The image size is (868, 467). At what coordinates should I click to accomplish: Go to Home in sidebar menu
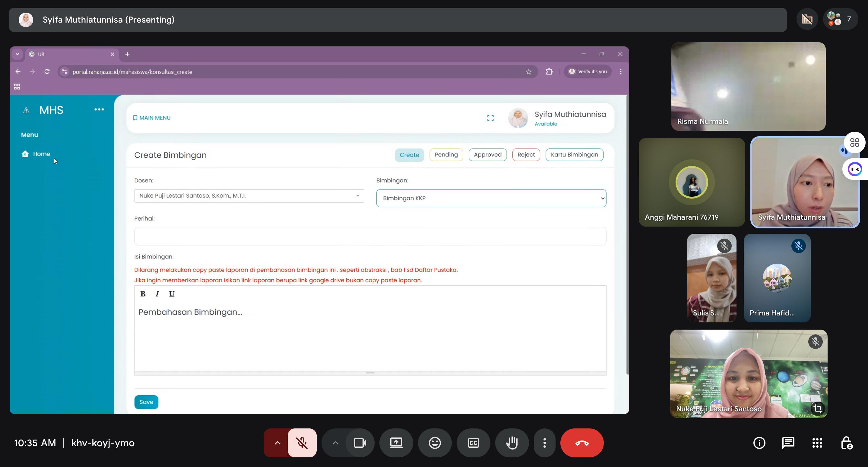tap(41, 154)
